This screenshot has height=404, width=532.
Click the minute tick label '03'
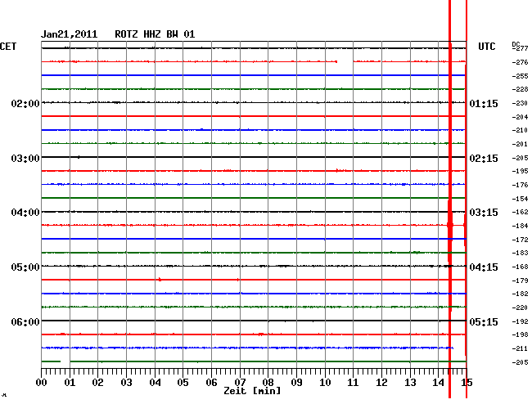[x=126, y=383]
